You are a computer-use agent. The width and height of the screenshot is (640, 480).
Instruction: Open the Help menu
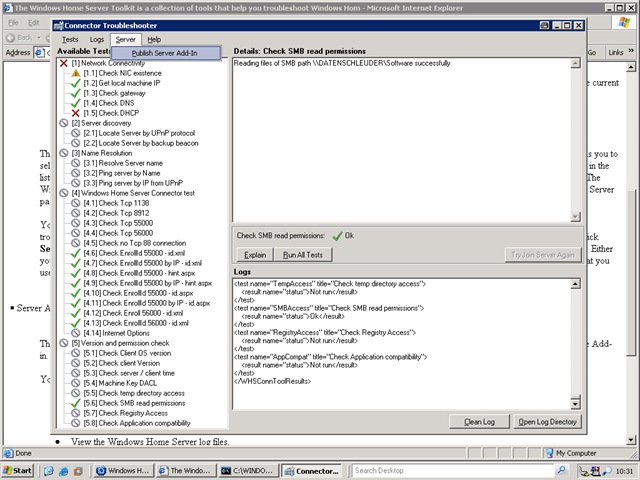point(154,40)
